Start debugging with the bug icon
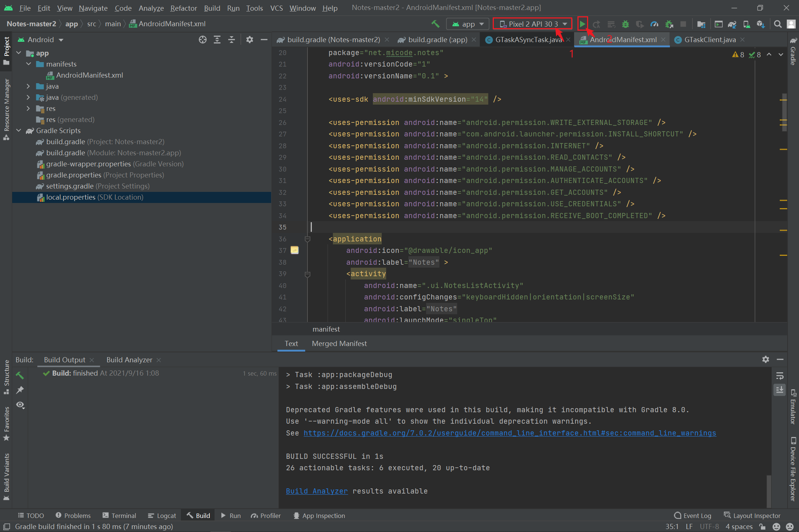 point(626,24)
